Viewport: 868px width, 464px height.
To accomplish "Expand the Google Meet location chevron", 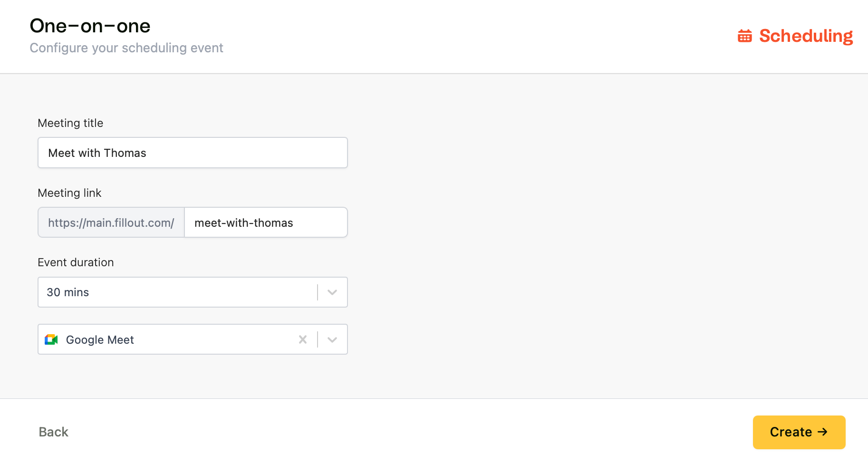I will 332,339.
